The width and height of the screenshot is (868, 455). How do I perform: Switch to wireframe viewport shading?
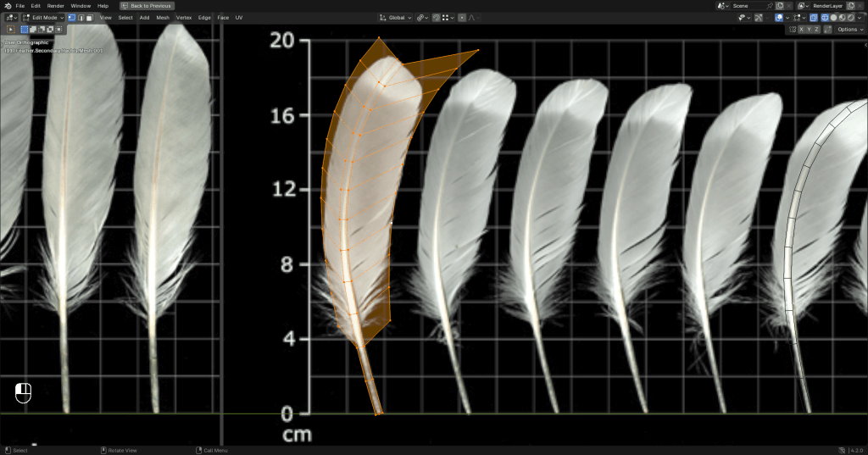click(x=825, y=17)
